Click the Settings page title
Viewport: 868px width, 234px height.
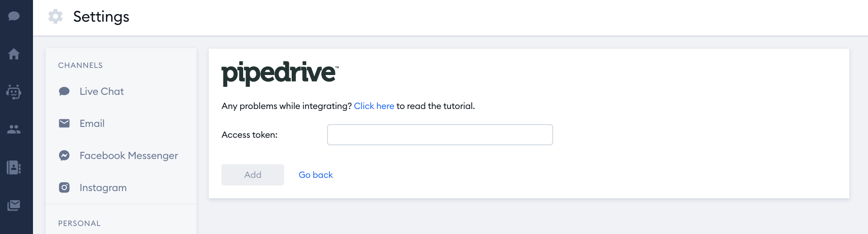pos(101,17)
